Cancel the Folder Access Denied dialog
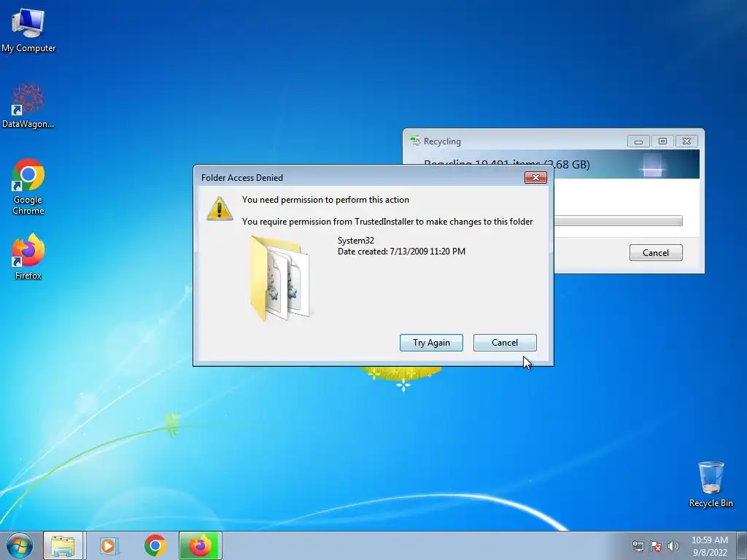The image size is (747, 560). [505, 343]
